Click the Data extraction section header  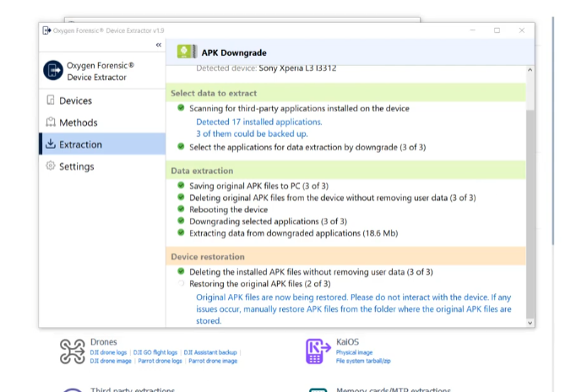pyautogui.click(x=346, y=171)
